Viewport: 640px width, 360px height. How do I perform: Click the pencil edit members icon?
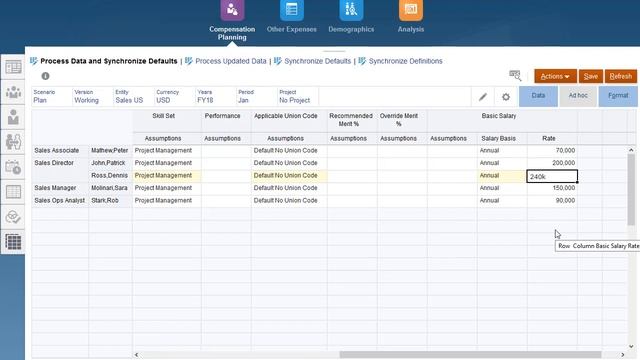tap(483, 97)
